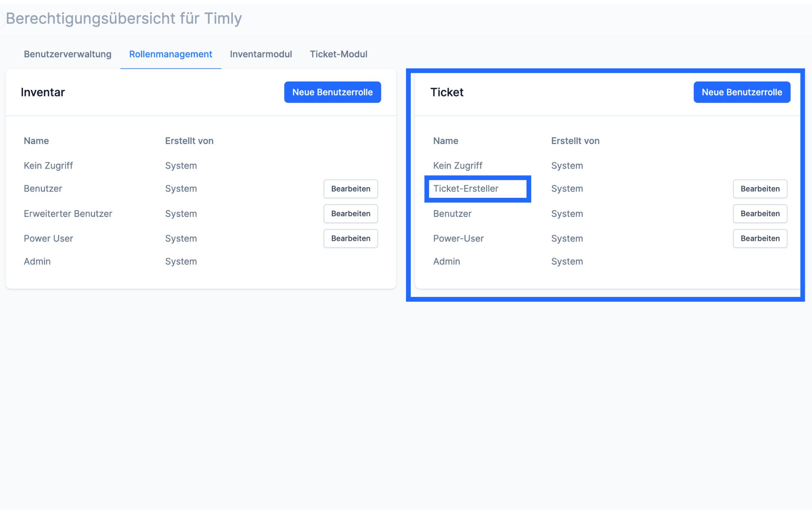Image resolution: width=812 pixels, height=513 pixels.
Task: Select Power User in Inventar list
Action: pos(48,238)
